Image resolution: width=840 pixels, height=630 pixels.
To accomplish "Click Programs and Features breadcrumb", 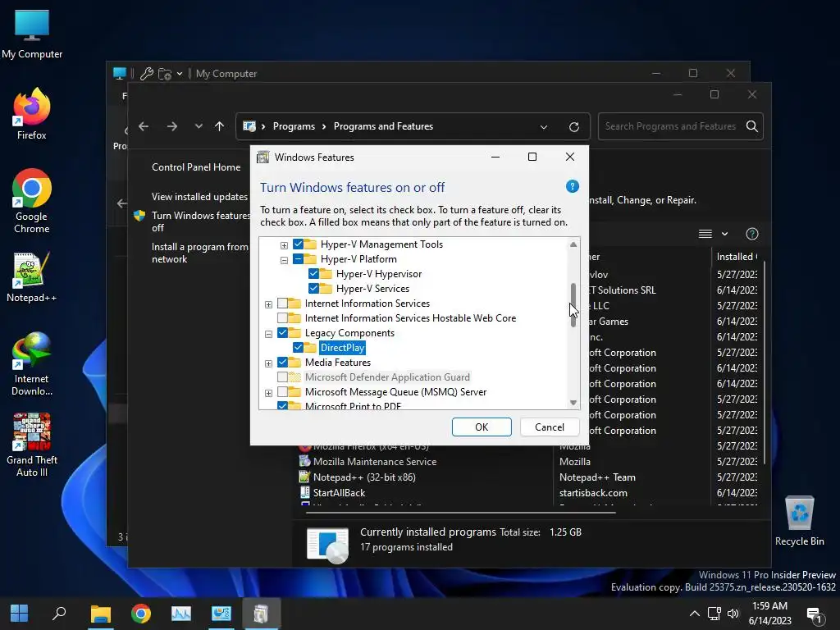I will click(384, 126).
